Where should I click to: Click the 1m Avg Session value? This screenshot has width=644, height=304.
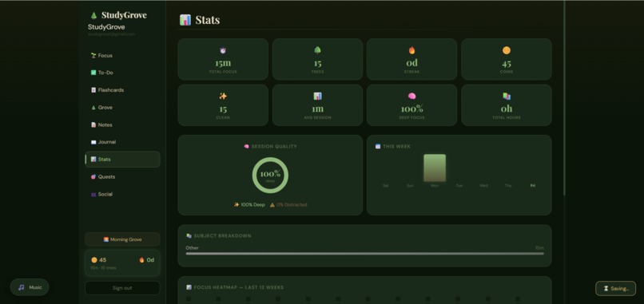coord(317,109)
